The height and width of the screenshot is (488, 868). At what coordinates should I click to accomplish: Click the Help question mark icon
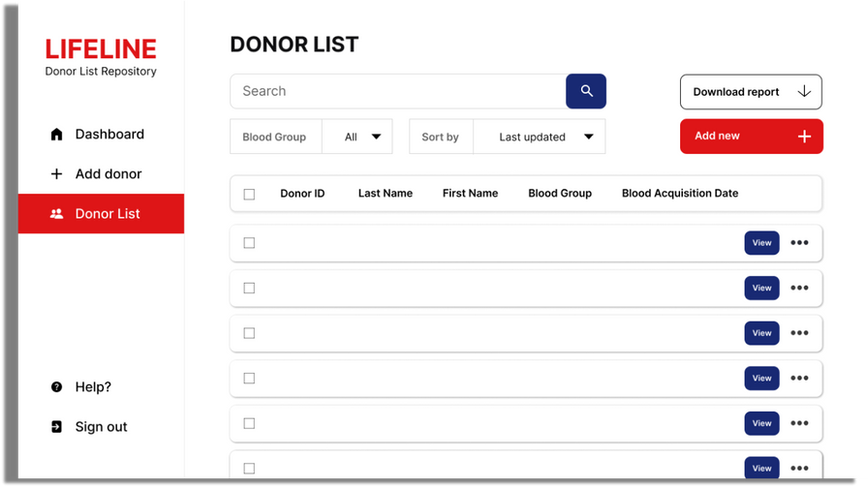click(56, 386)
